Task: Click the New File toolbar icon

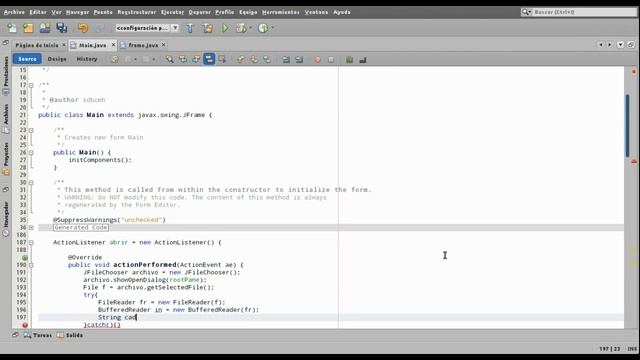Action: point(12,28)
